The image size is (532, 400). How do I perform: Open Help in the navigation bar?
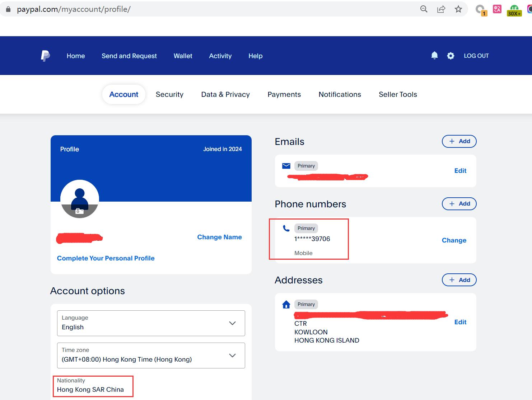coord(256,56)
